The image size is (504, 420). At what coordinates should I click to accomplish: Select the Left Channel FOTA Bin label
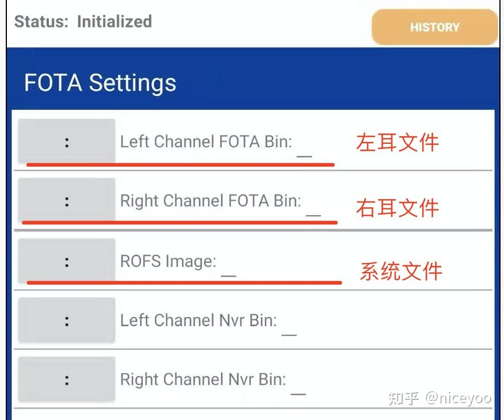(206, 142)
